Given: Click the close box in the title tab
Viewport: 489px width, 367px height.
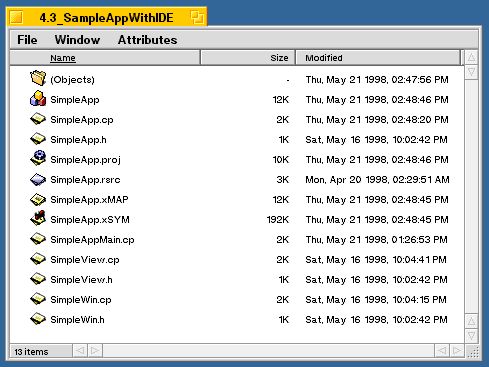Looking at the screenshot, I should pos(16,17).
